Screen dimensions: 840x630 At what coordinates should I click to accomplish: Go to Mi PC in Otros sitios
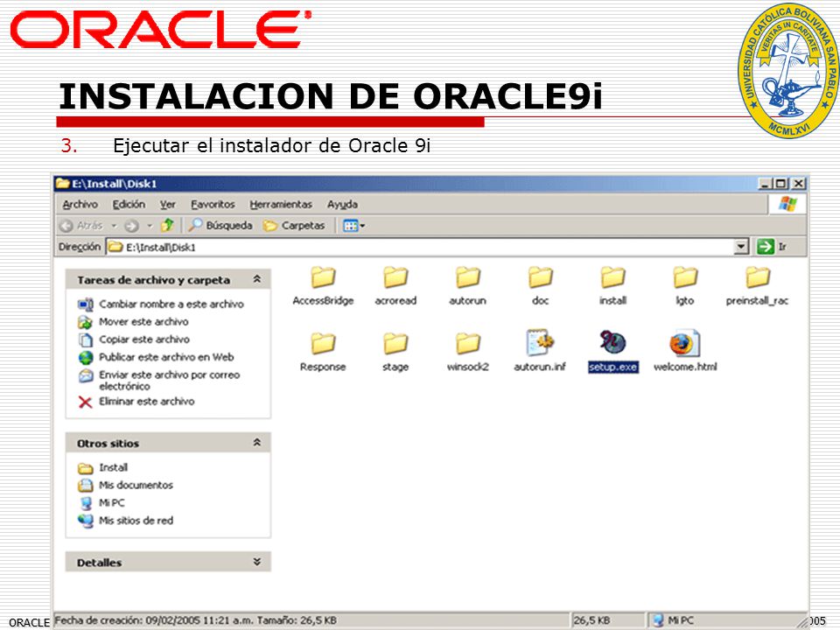pyautogui.click(x=111, y=502)
